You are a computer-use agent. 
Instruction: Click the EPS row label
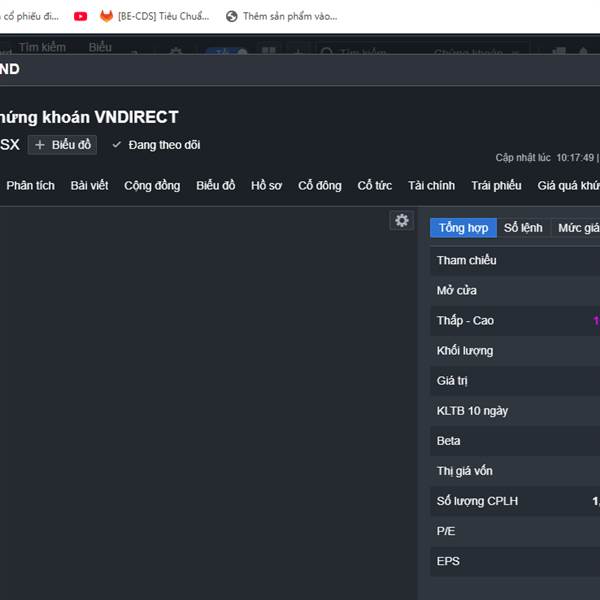[448, 561]
